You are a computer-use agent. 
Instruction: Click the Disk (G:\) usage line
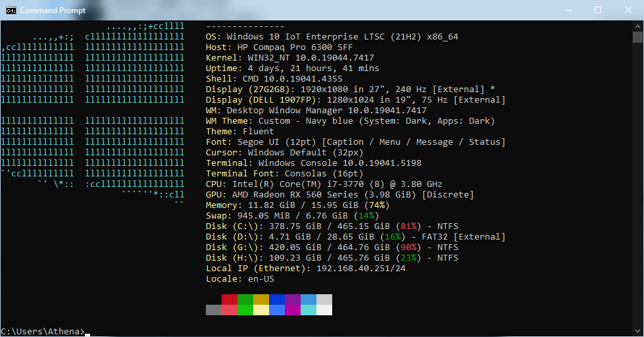pyautogui.click(x=332, y=247)
